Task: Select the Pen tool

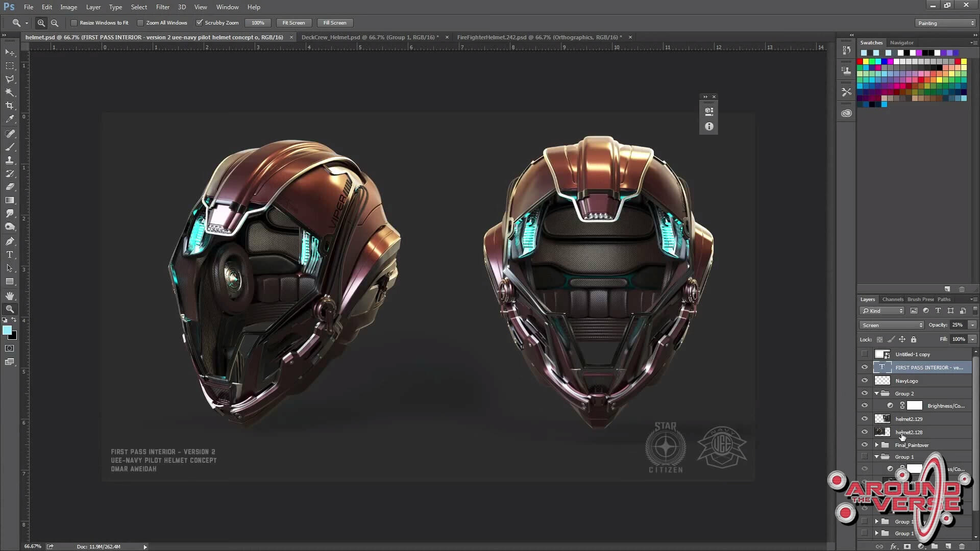Action: click(10, 241)
